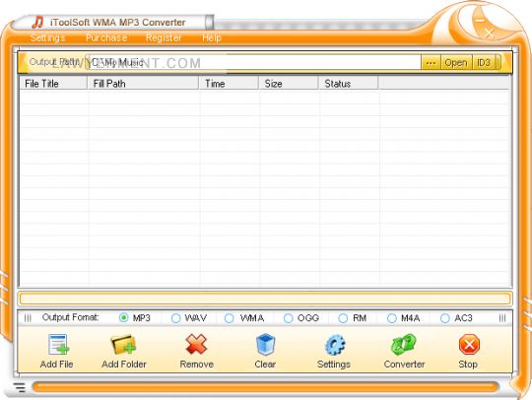Click the Add File icon
The width and height of the screenshot is (532, 400).
58,344
